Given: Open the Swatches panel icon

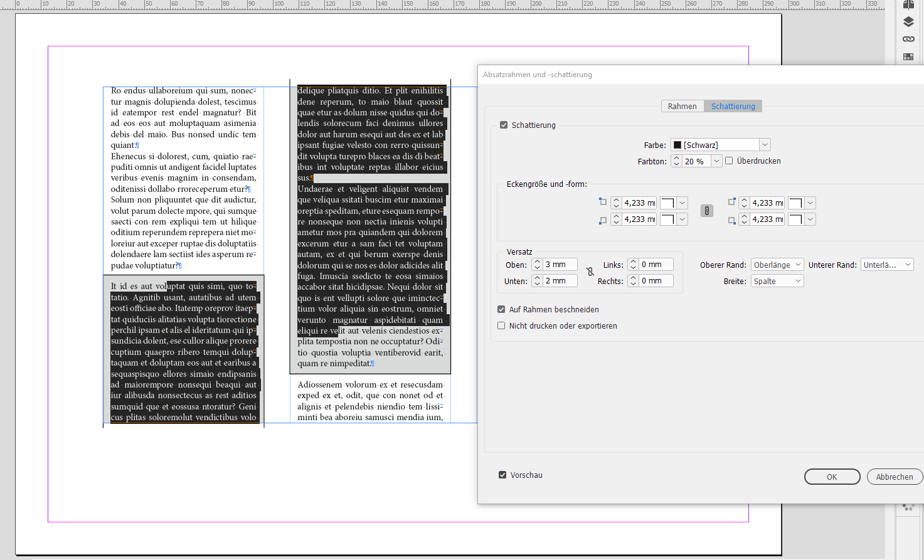Looking at the screenshot, I should point(908,56).
